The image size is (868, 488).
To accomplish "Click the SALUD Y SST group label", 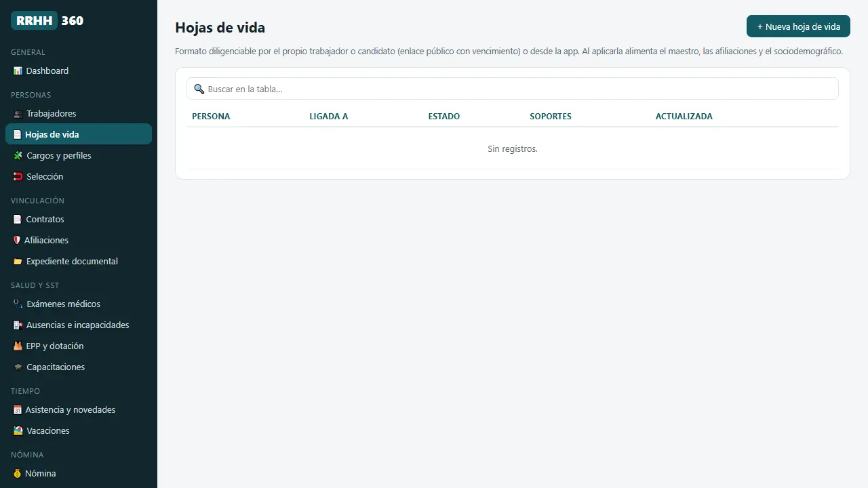I will (x=35, y=285).
